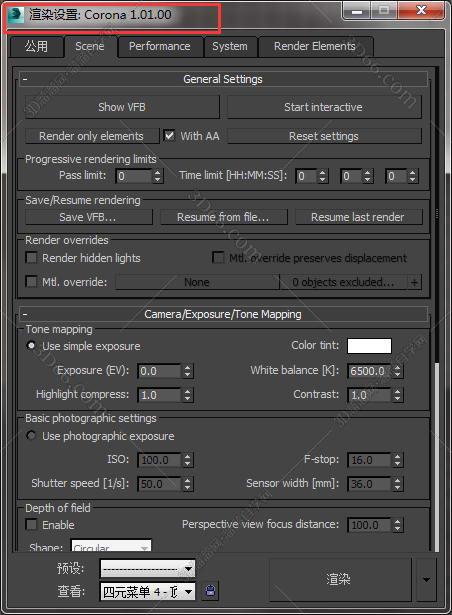Click the Time limit minutes spinner
The image size is (452, 615).
click(367, 176)
